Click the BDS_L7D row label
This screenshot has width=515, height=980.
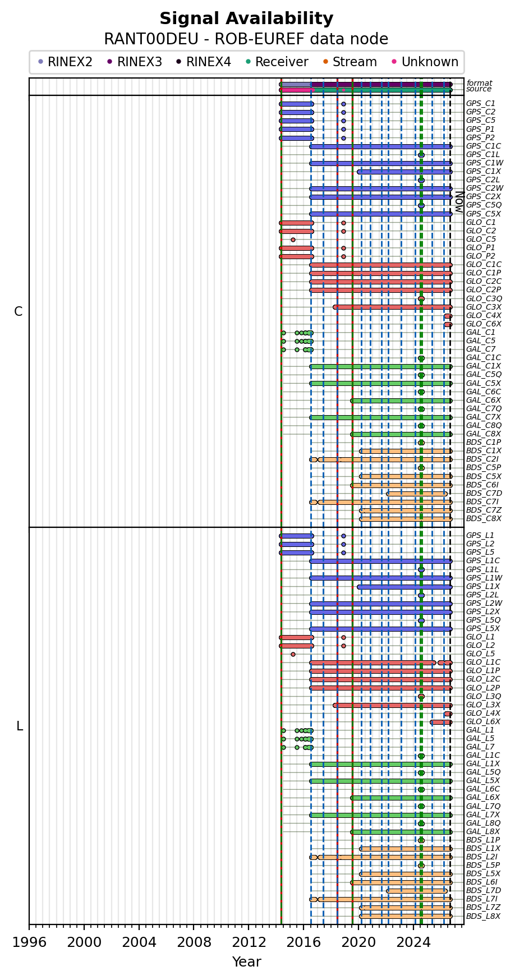[x=484, y=891]
